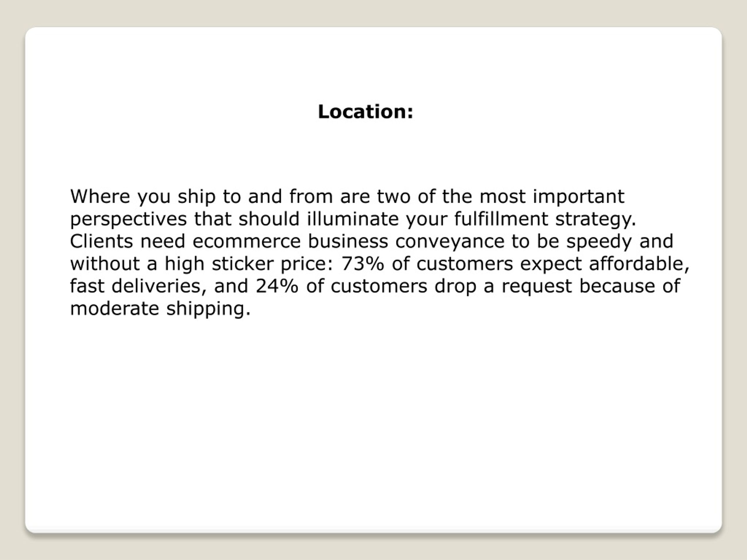Click the word 'deliveries,' in fifth line
747x560 pixels.
click(159, 286)
